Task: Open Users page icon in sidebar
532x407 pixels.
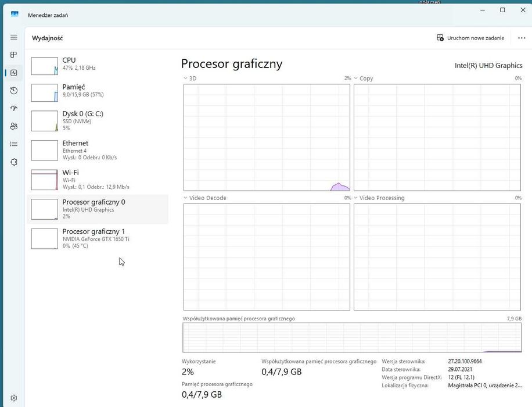Action: [x=13, y=126]
